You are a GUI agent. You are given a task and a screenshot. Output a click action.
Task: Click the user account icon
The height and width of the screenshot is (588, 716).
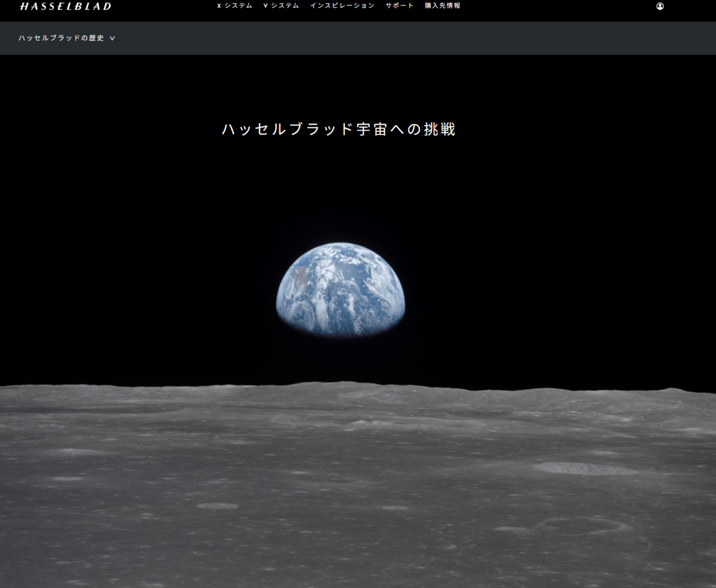[x=660, y=7]
